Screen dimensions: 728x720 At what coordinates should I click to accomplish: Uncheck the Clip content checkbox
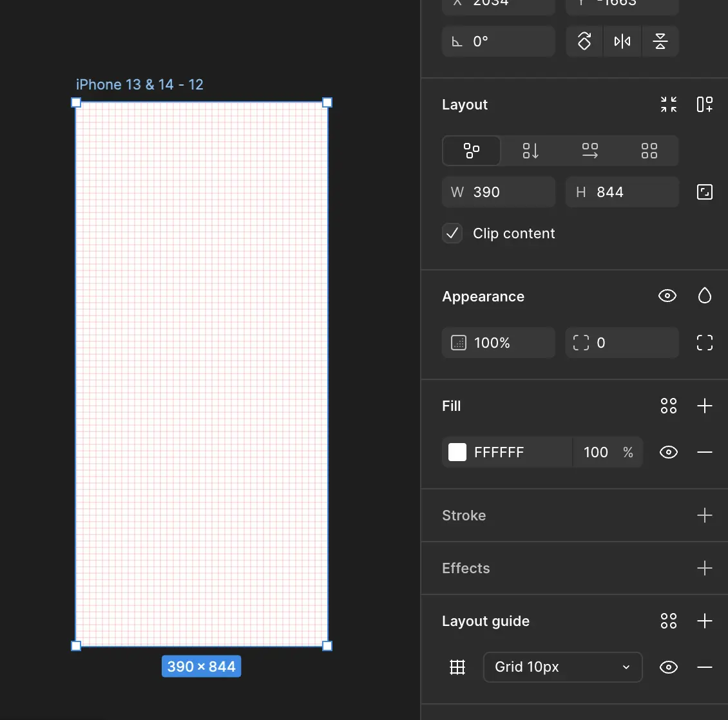[x=452, y=233]
